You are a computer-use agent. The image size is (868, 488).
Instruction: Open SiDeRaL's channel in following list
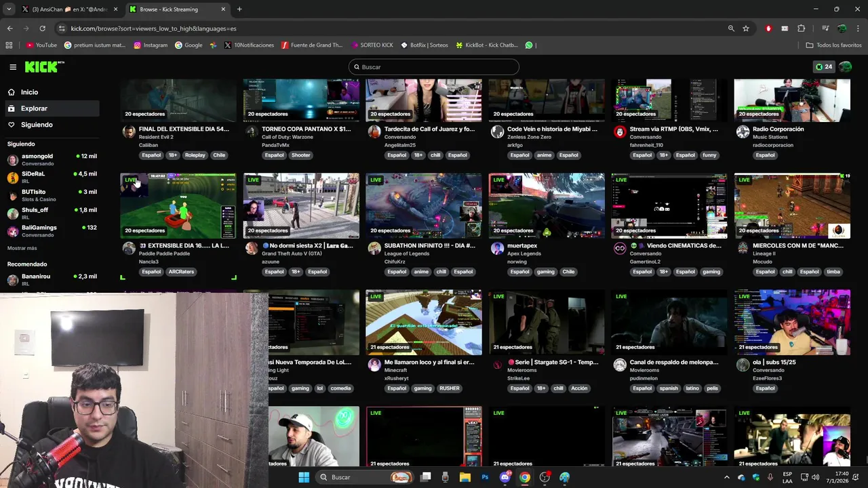click(52, 177)
